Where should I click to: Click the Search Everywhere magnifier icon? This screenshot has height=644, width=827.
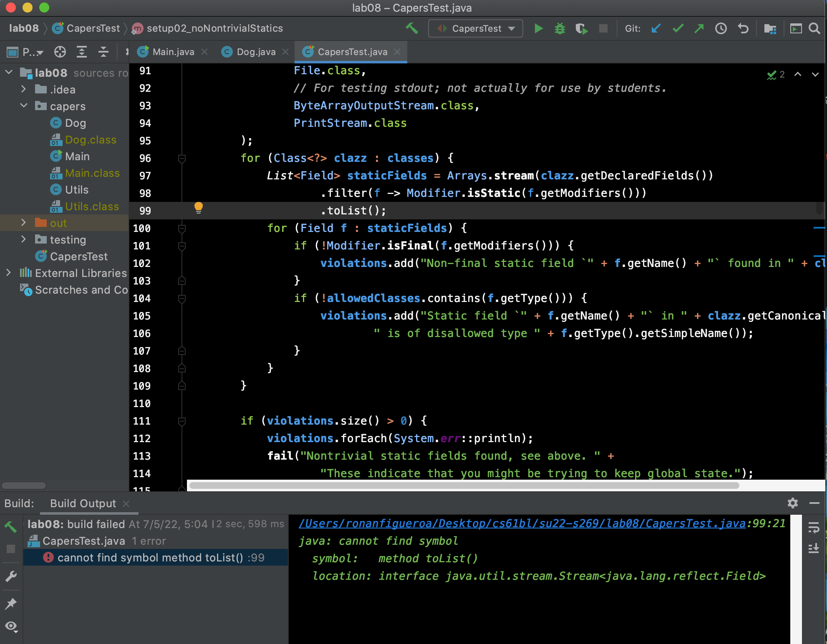814,28
